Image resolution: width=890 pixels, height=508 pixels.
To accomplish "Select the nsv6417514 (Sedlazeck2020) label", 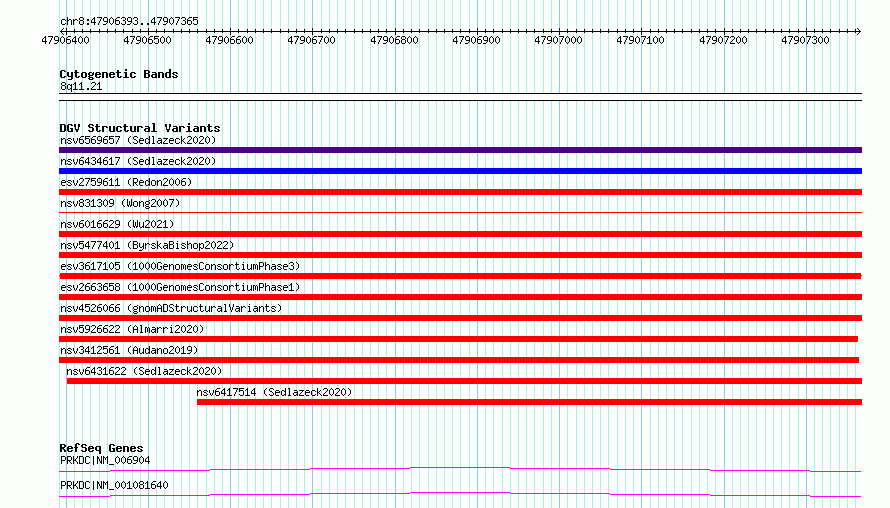I will point(274,392).
